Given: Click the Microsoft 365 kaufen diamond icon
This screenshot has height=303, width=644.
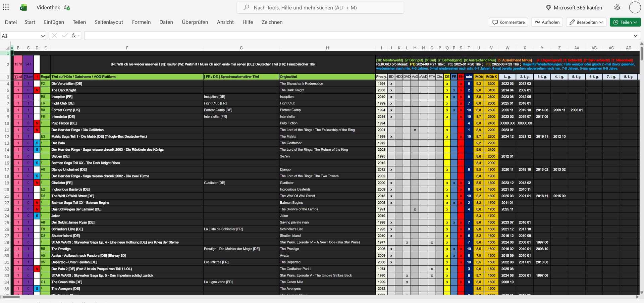Looking at the screenshot, I should [548, 7].
